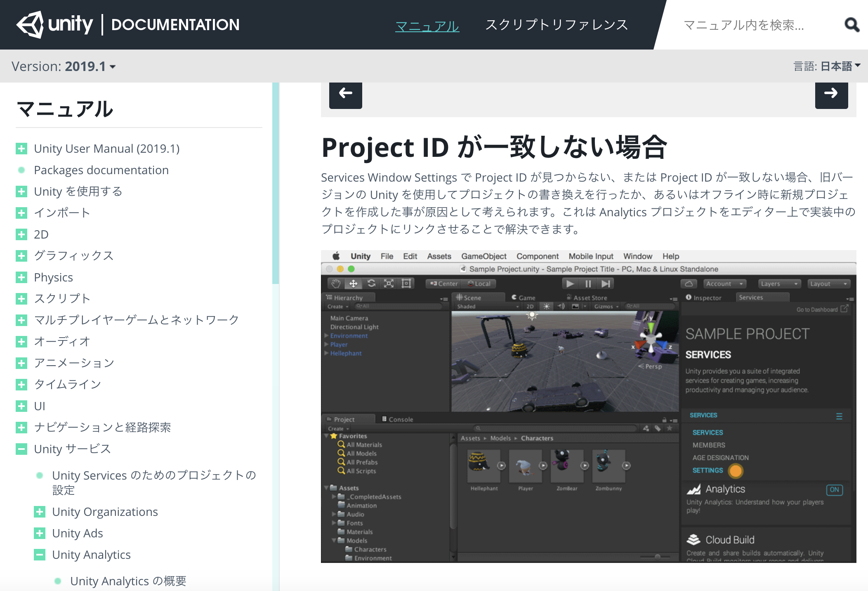
Task: Click the Step button in the editor
Action: point(606,284)
